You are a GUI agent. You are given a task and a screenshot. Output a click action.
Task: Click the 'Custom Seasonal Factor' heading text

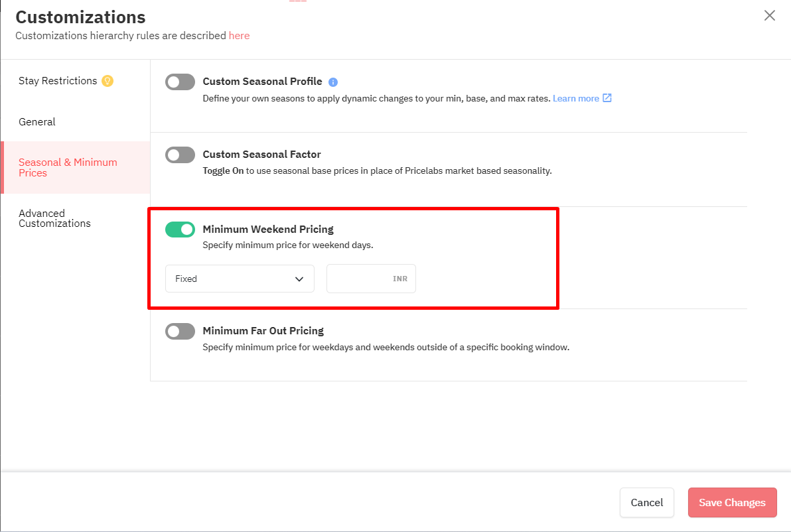[x=262, y=155]
